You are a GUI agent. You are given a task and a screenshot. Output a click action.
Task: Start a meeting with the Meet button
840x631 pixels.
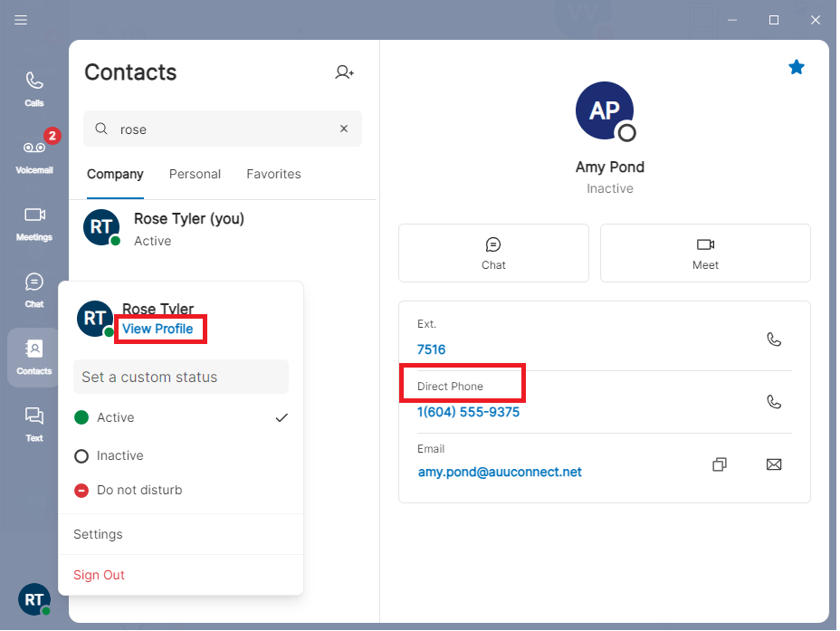pos(705,253)
